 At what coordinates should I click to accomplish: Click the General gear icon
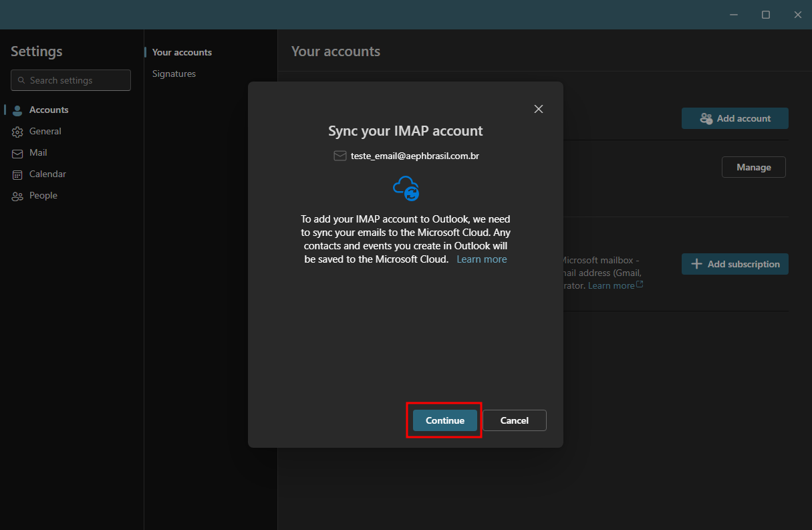point(17,132)
